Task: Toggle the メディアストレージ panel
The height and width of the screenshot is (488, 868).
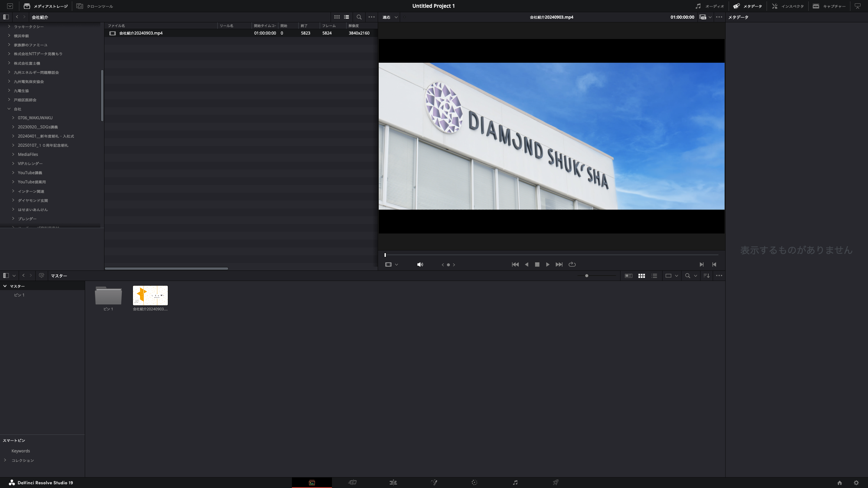Action: pyautogui.click(x=46, y=6)
